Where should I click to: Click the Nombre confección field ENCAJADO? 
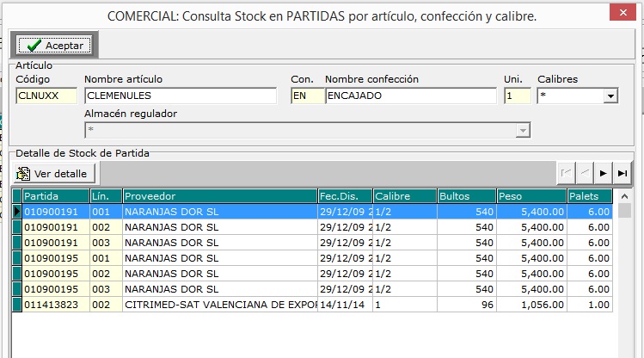(x=409, y=96)
